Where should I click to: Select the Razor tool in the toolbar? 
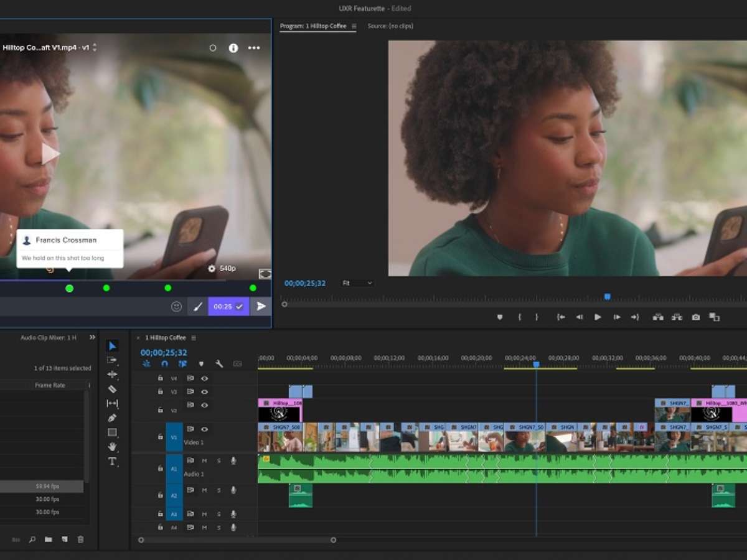[x=112, y=389]
